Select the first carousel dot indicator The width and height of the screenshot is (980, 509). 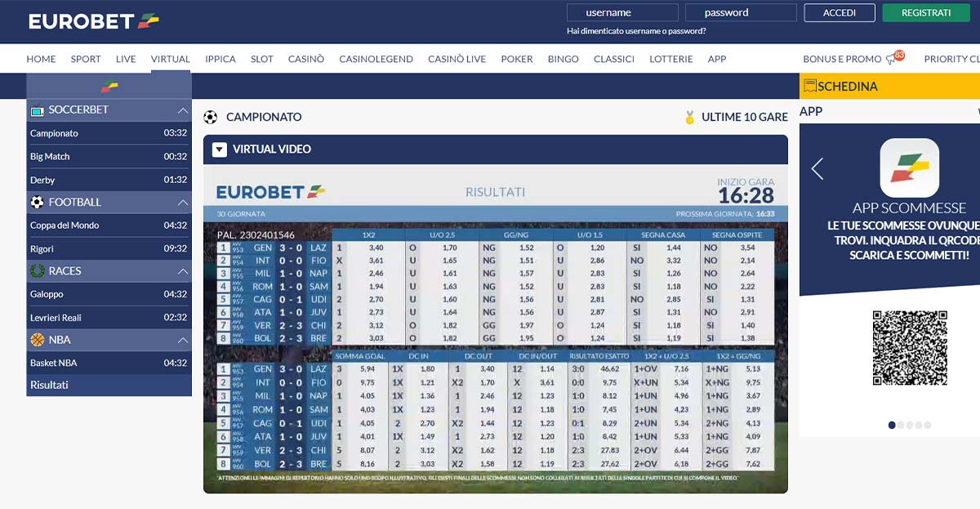click(x=891, y=425)
